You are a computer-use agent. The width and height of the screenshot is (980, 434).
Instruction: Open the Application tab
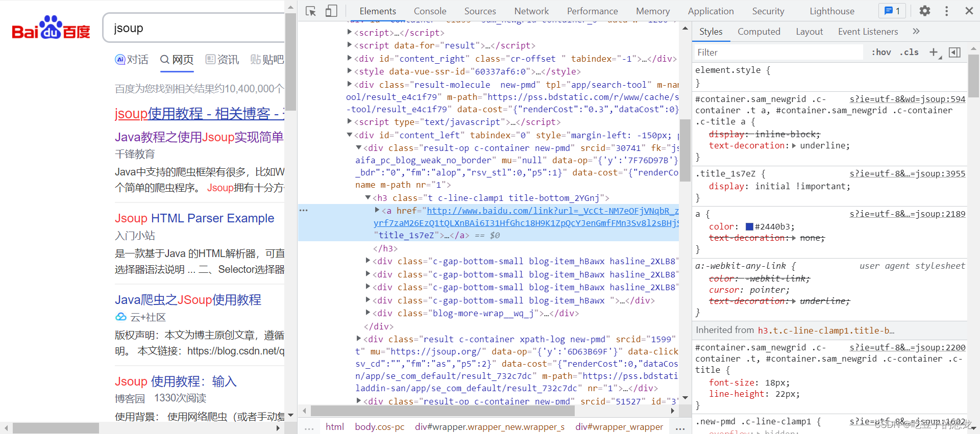710,11
